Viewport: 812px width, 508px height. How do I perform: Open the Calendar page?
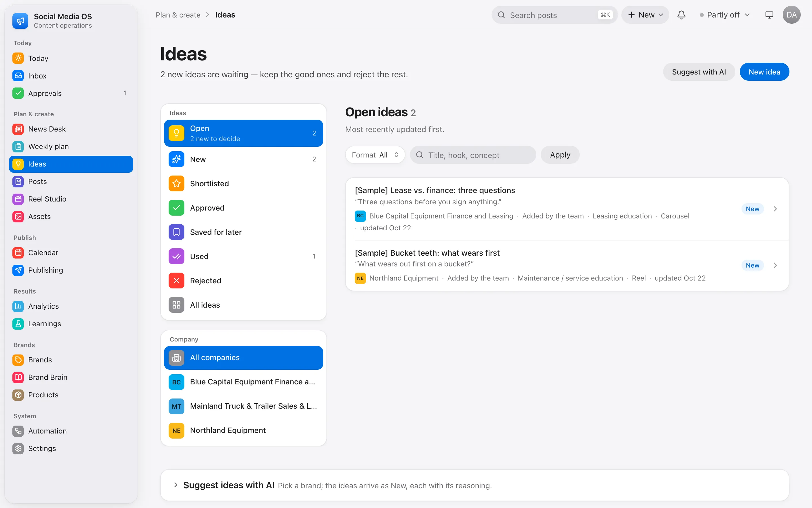click(71, 252)
